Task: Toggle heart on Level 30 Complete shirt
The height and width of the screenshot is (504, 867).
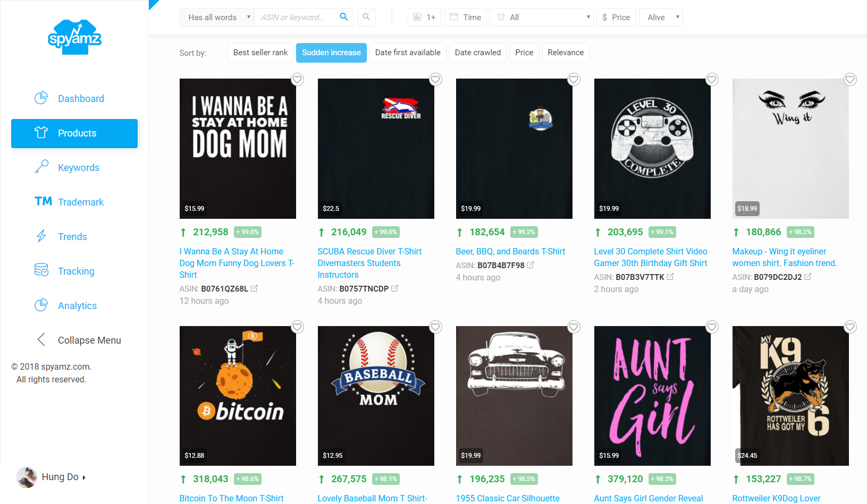Action: (712, 80)
